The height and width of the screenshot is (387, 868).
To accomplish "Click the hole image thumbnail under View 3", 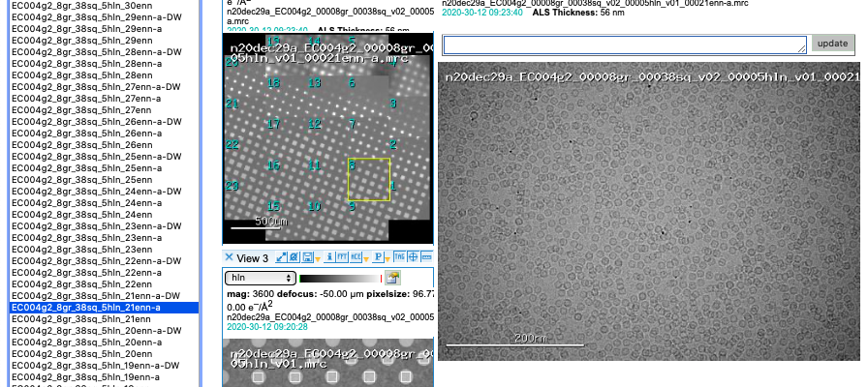I will (x=327, y=363).
